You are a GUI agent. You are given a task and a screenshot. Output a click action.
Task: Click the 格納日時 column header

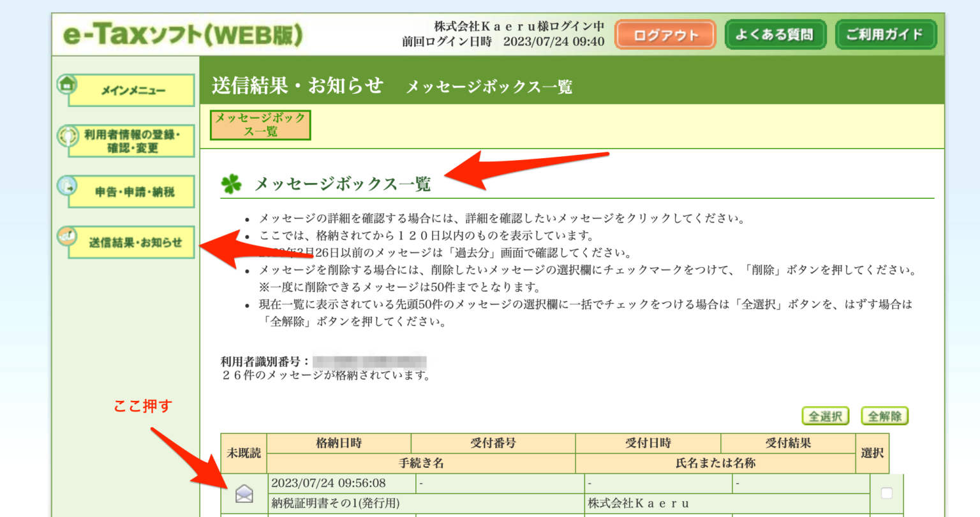coord(340,442)
